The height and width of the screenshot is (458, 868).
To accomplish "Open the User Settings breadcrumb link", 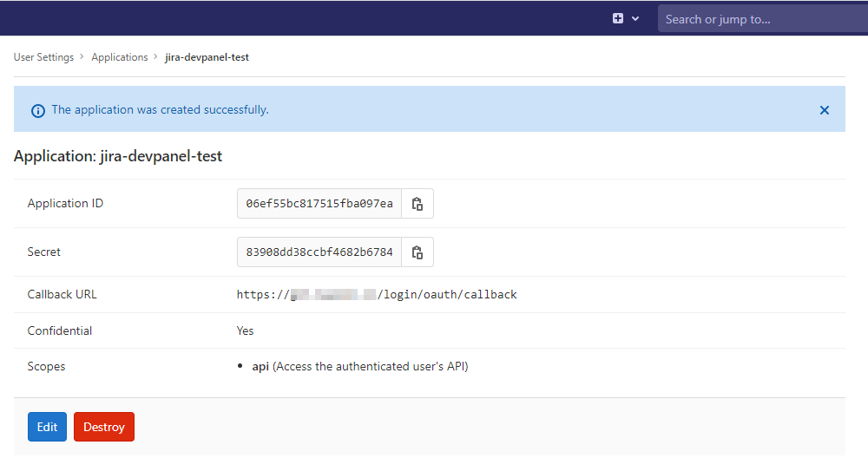I will [43, 57].
